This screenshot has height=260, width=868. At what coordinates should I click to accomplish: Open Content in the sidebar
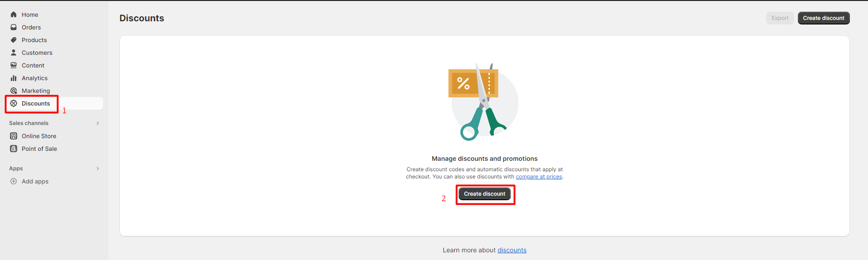click(54, 65)
